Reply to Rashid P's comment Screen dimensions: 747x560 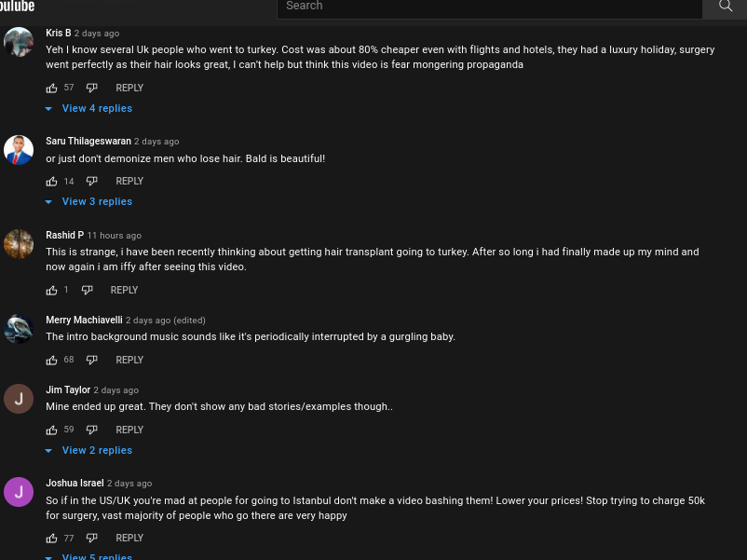[124, 290]
